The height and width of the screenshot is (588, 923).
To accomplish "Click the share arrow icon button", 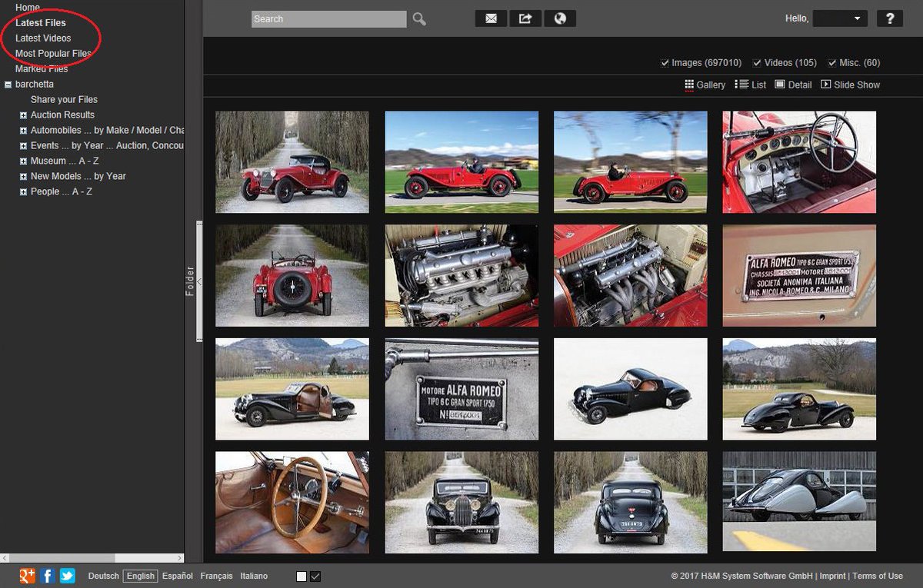I will [x=525, y=18].
